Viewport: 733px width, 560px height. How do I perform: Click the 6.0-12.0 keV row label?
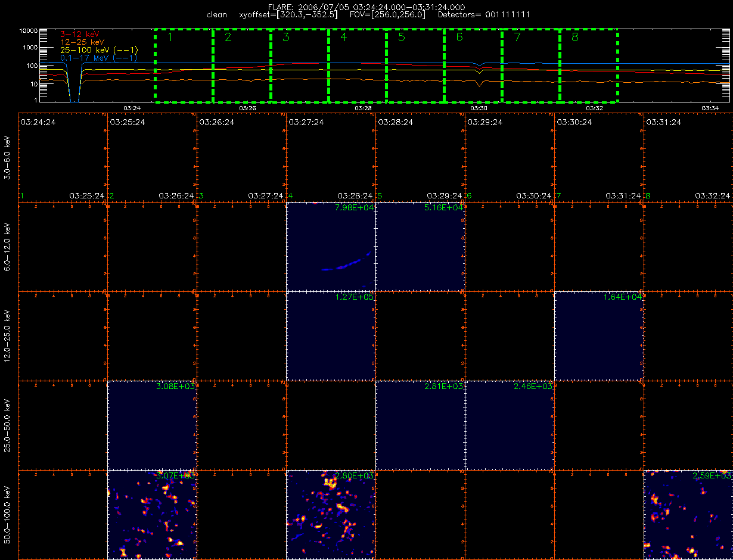[7, 247]
